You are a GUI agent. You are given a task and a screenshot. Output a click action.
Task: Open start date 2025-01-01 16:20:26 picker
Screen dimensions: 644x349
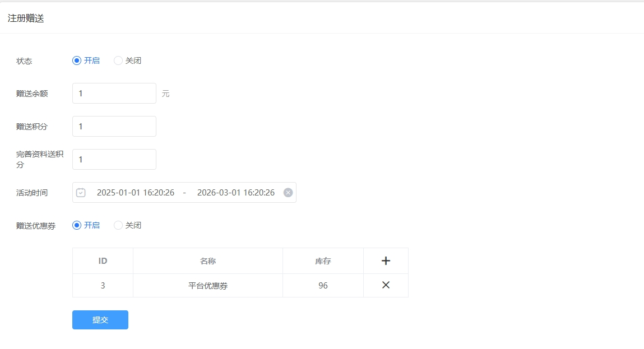pos(135,193)
